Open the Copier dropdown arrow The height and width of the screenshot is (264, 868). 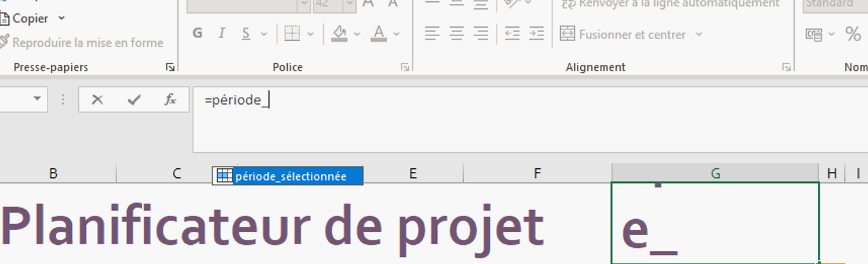[x=62, y=19]
